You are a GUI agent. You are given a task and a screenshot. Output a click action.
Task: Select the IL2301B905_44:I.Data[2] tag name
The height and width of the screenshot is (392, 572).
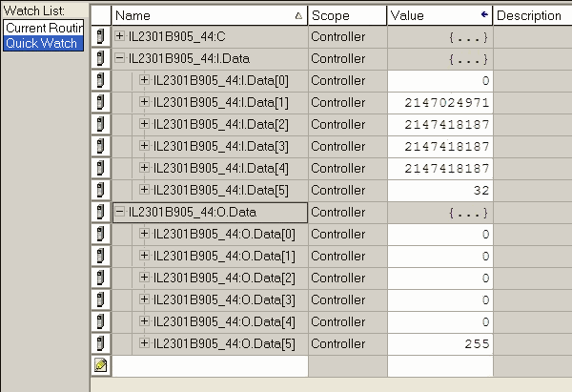[221, 124]
